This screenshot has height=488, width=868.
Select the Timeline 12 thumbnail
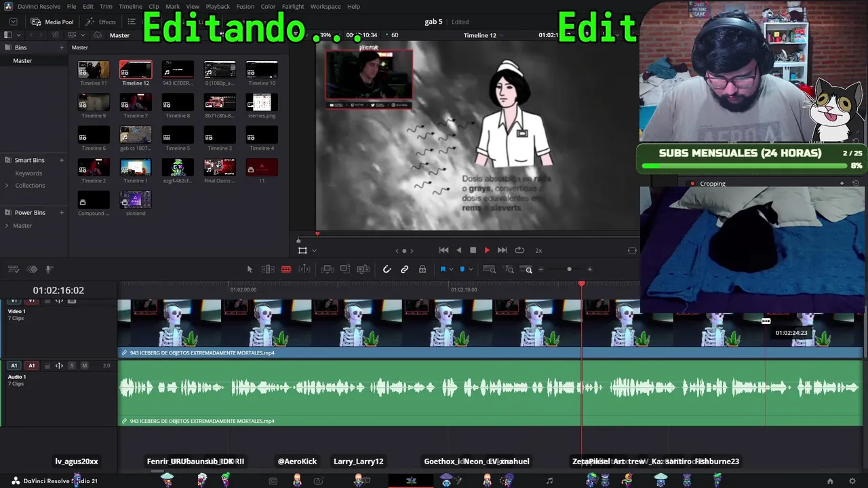[136, 70]
